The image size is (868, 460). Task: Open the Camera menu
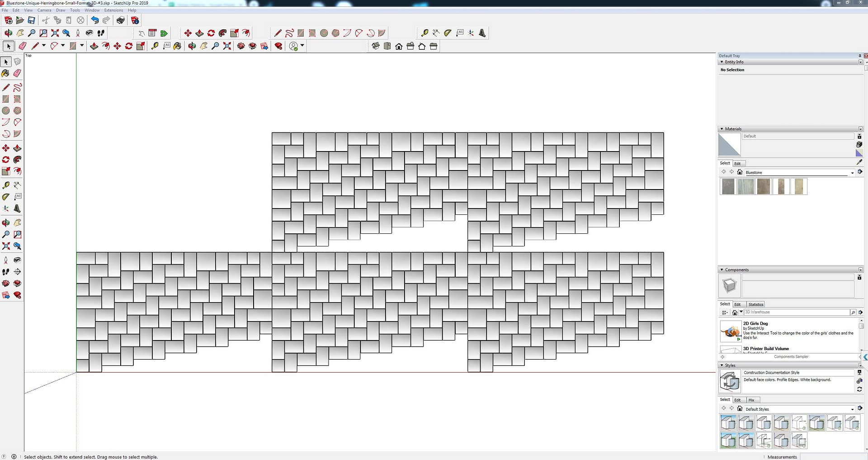coord(44,10)
